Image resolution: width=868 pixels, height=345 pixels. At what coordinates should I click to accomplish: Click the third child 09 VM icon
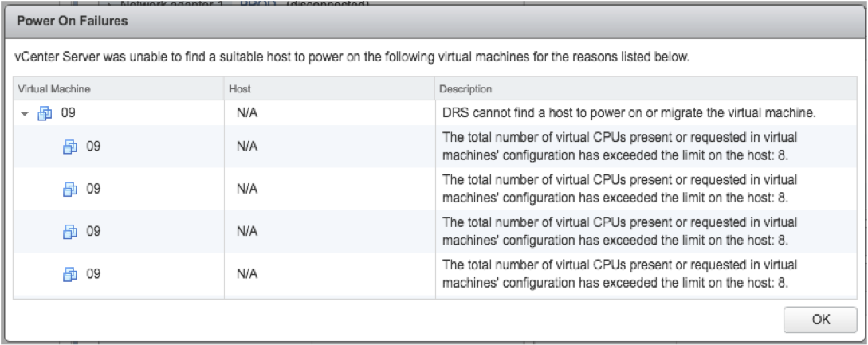click(x=70, y=232)
